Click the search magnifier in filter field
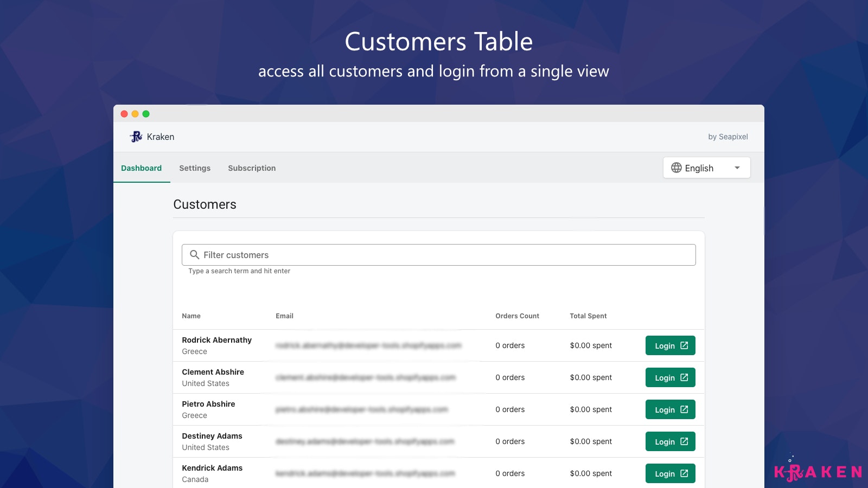This screenshot has height=488, width=868. [195, 254]
